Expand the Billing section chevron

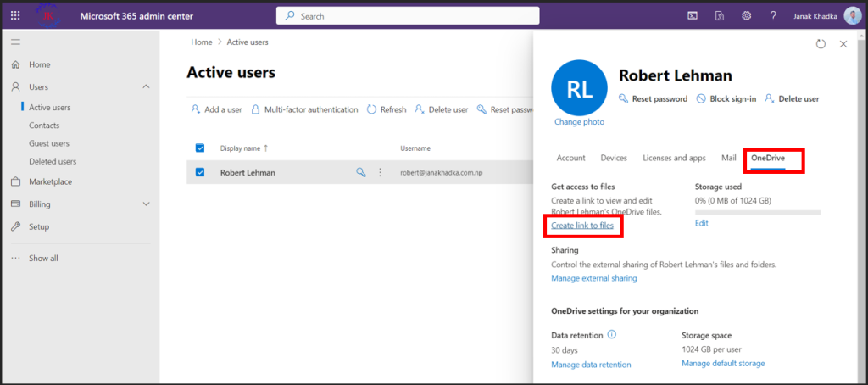pos(146,204)
